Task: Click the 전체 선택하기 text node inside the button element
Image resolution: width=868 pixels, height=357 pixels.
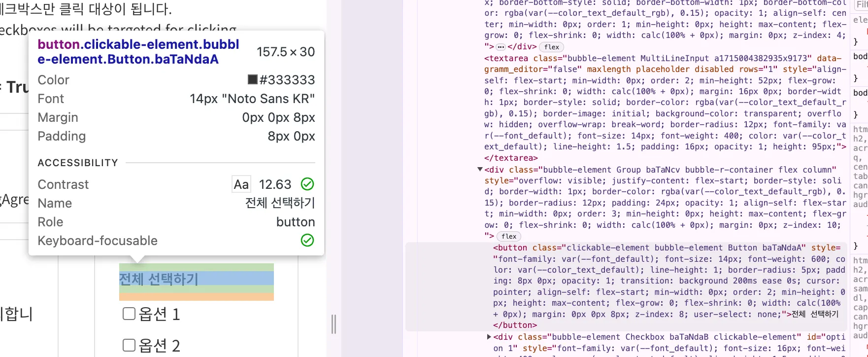Action: click(815, 314)
